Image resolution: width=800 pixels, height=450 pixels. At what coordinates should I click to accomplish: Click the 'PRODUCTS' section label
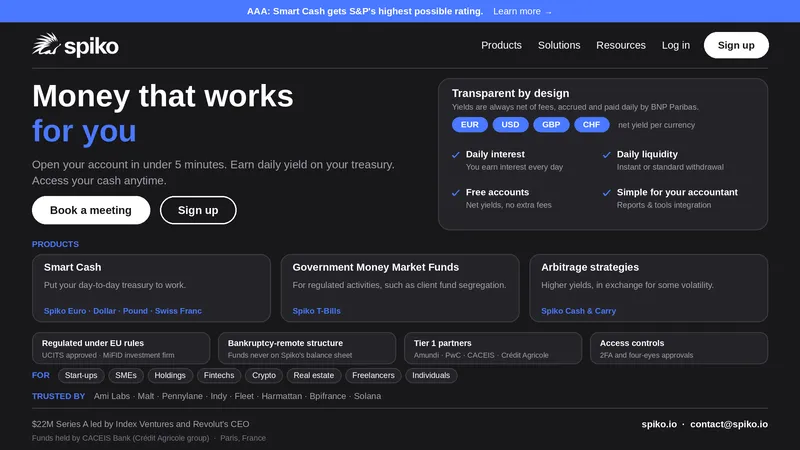[55, 244]
